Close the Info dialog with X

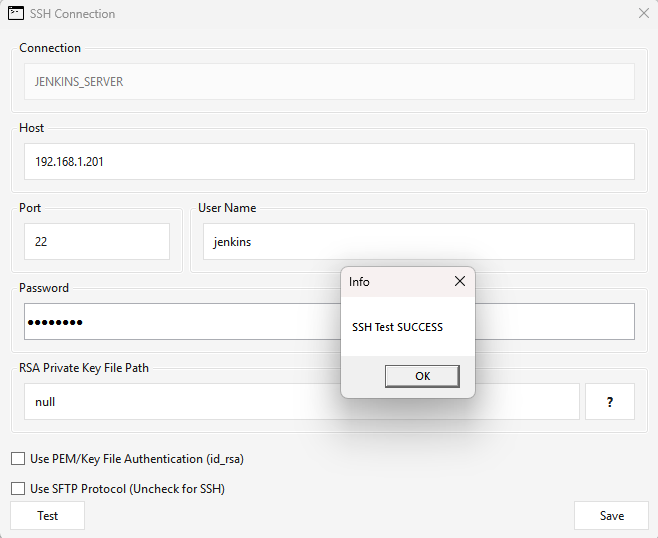[x=460, y=281]
